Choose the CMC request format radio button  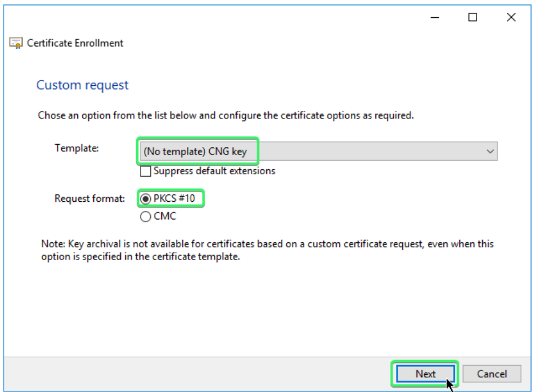(146, 217)
